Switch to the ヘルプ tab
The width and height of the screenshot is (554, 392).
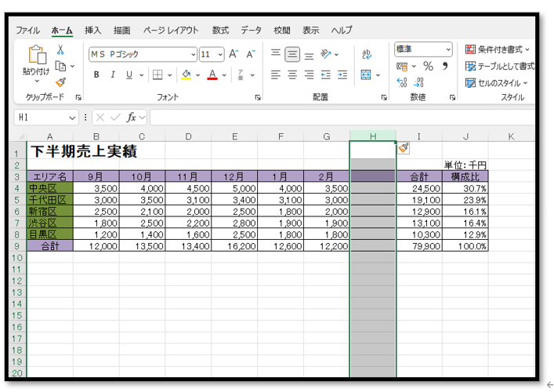(342, 31)
